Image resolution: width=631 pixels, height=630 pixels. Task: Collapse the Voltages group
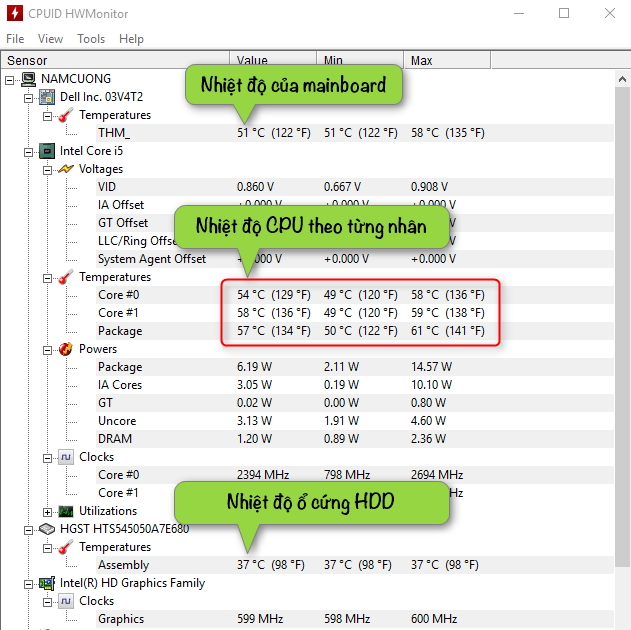(x=47, y=171)
